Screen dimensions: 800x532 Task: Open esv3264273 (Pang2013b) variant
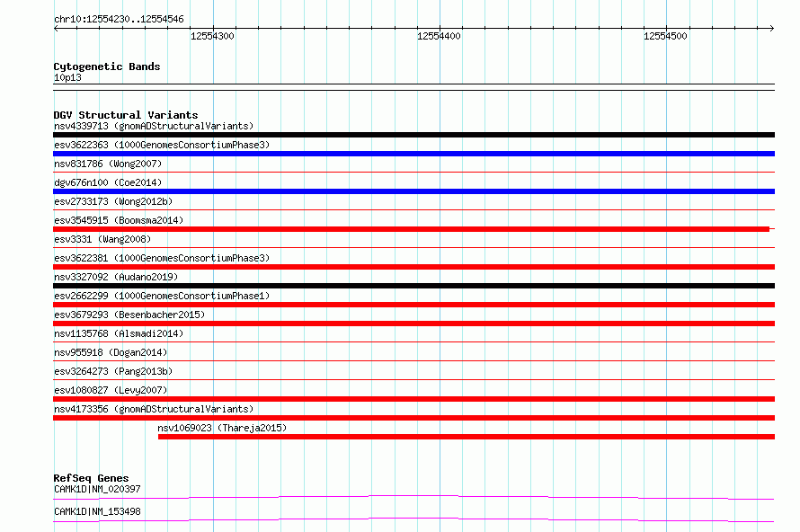pos(113,371)
